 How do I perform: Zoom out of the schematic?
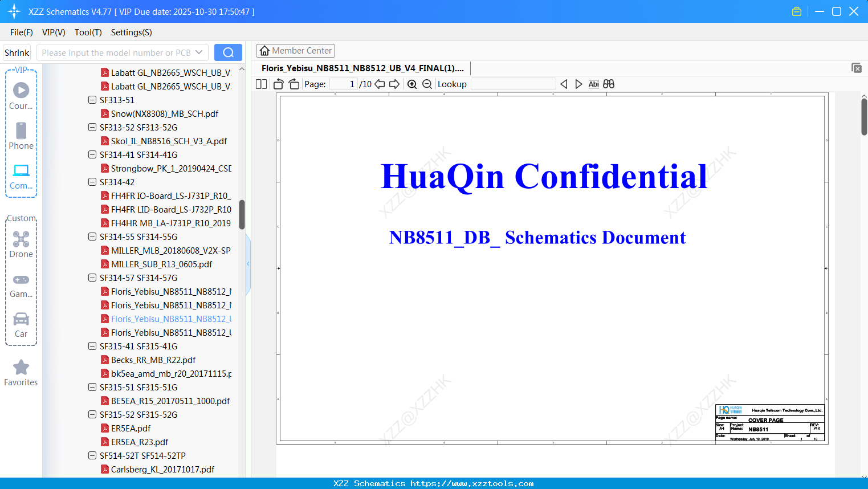point(427,84)
